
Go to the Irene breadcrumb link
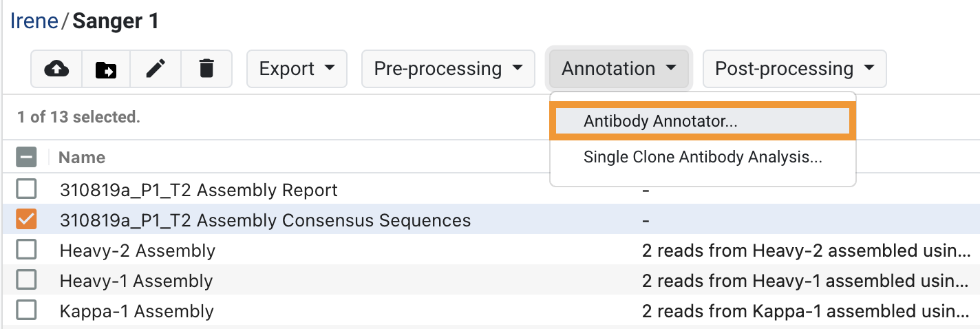click(34, 21)
